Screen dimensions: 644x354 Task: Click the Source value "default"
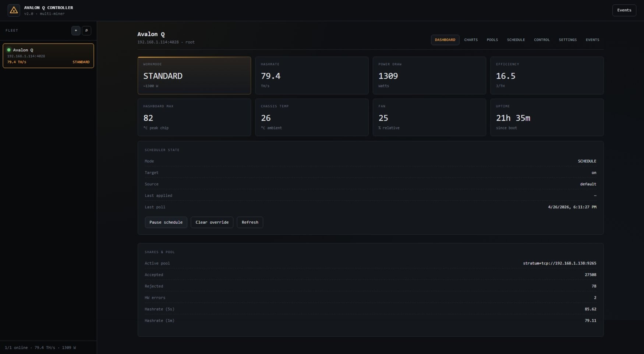tap(588, 184)
